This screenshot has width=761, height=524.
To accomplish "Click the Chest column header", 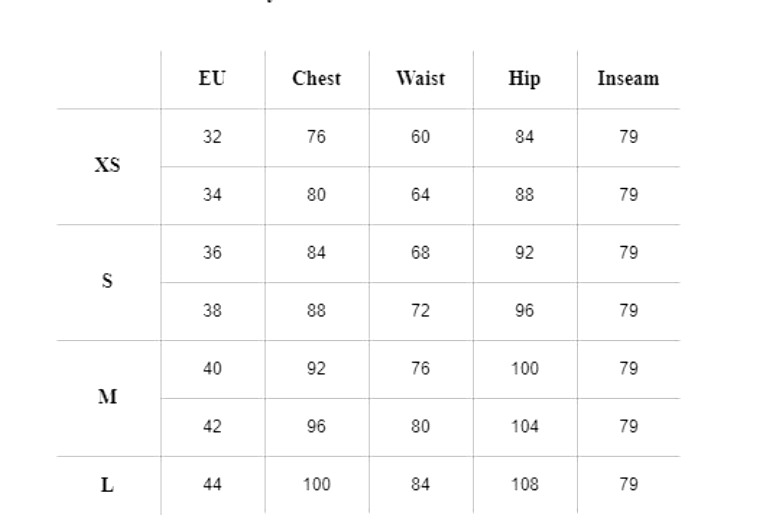I will pos(316,79).
